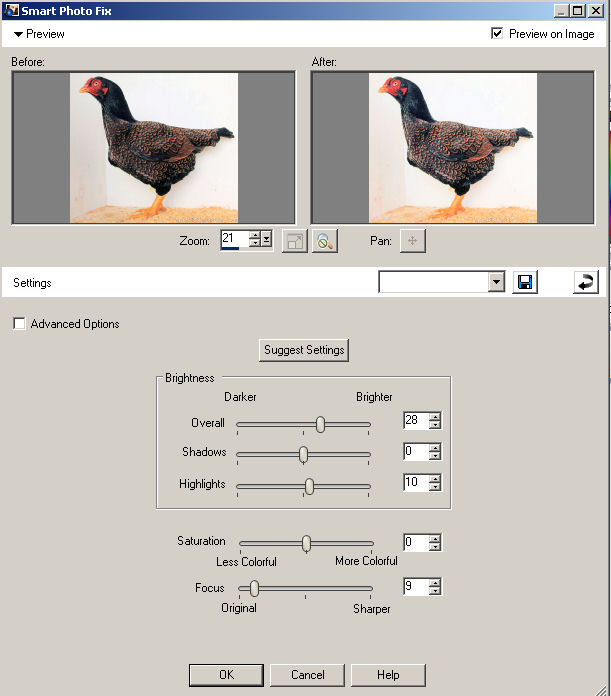The image size is (611, 696).
Task: Increase Highlights value with up spinner
Action: [x=435, y=478]
